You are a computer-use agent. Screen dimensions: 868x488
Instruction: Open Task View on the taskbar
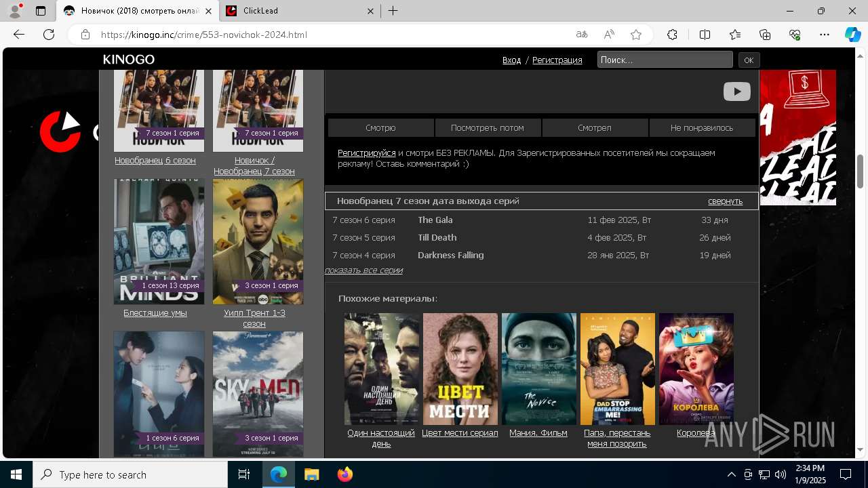click(244, 474)
